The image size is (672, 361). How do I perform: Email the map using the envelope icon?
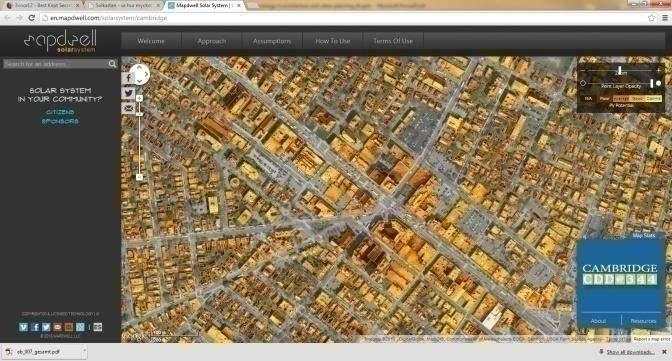[x=128, y=108]
